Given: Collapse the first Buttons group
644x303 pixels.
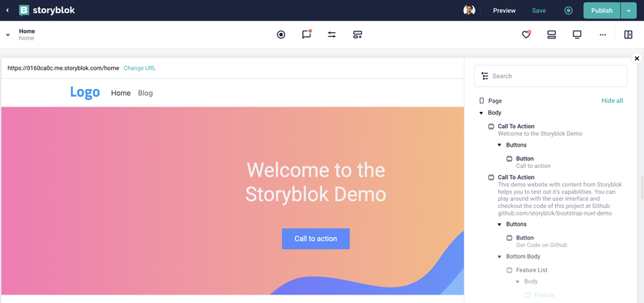Looking at the screenshot, I should [499, 145].
